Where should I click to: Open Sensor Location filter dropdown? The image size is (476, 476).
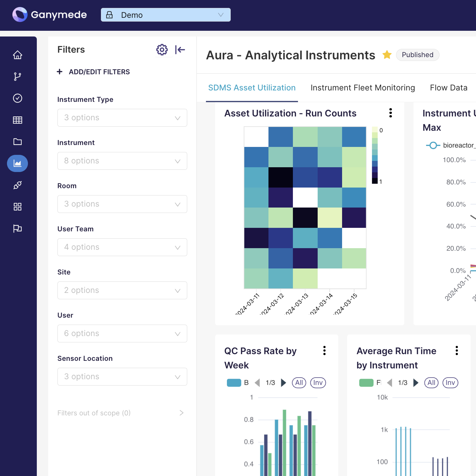click(x=122, y=377)
